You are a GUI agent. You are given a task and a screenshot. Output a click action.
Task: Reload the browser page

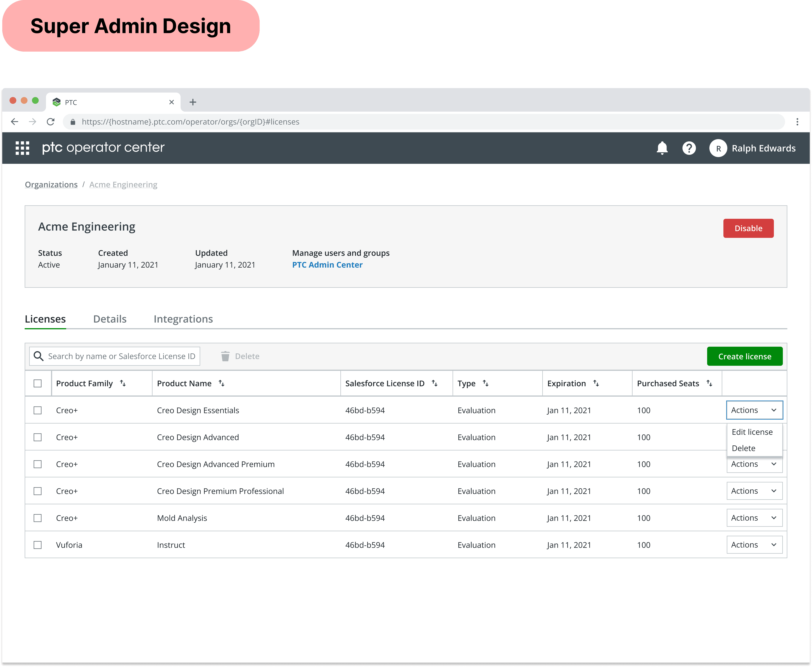coord(51,122)
